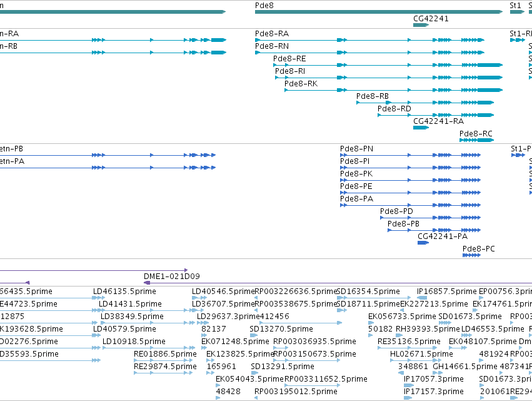532x401 pixels.
Task: Select the CG42241-RA transcript label
Action: [438, 121]
